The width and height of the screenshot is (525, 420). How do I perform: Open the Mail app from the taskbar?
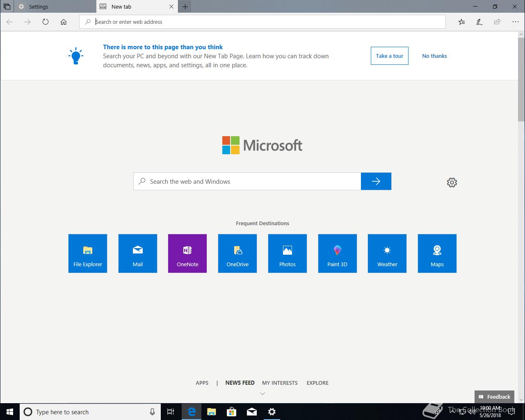pyautogui.click(x=252, y=412)
